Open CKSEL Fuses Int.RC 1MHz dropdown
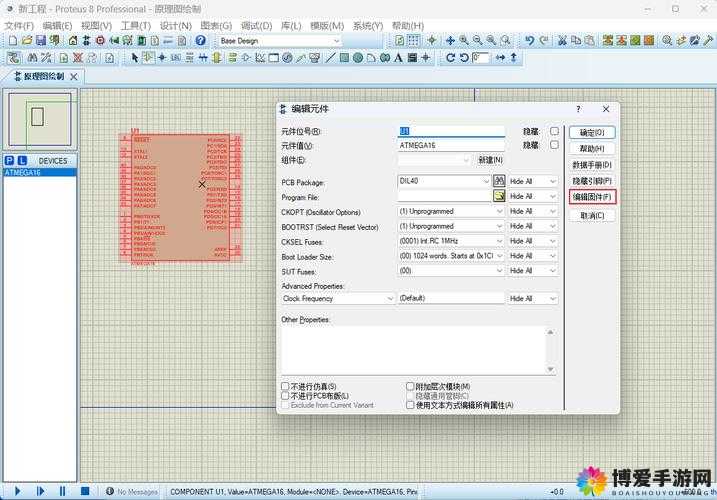Screen dimensions: 717x500 pyautogui.click(x=499, y=241)
